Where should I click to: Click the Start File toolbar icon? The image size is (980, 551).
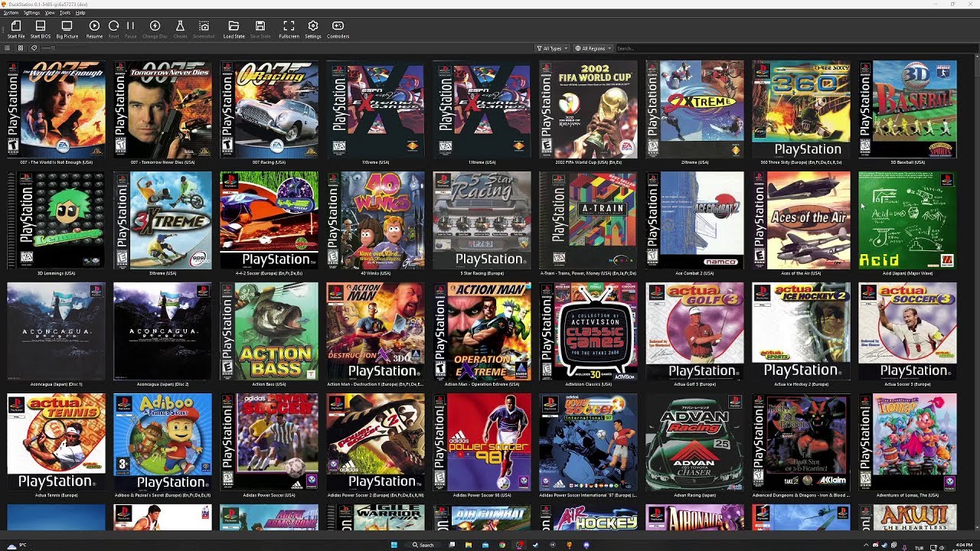click(16, 29)
